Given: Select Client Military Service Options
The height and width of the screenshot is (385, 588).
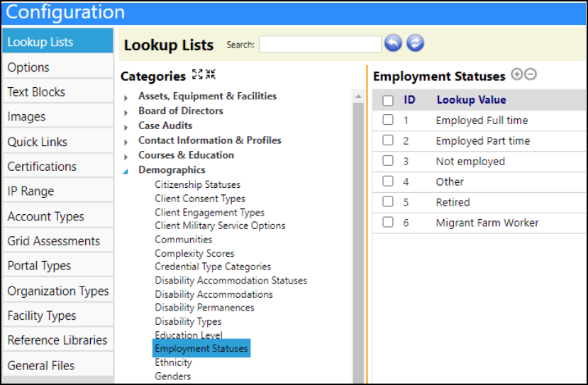Looking at the screenshot, I should [220, 225].
